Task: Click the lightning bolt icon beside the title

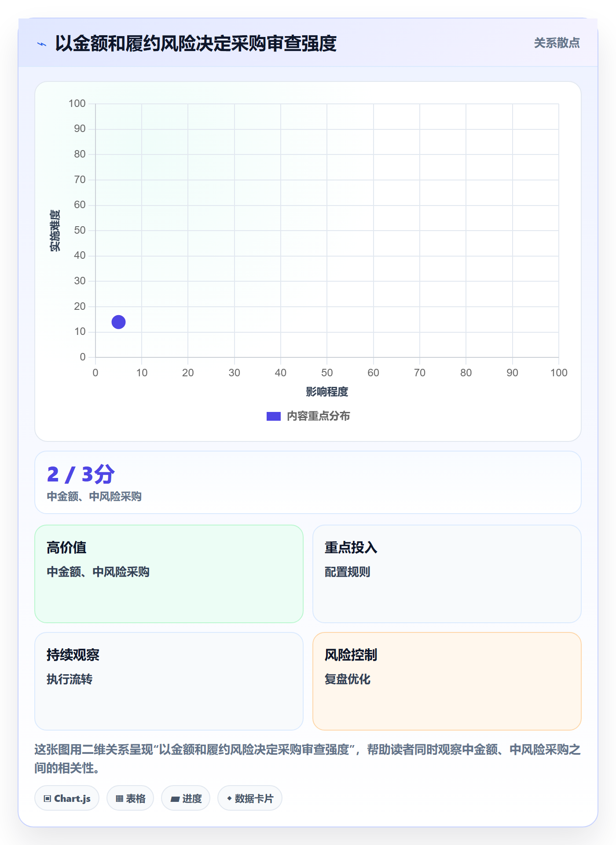Action: coord(42,44)
